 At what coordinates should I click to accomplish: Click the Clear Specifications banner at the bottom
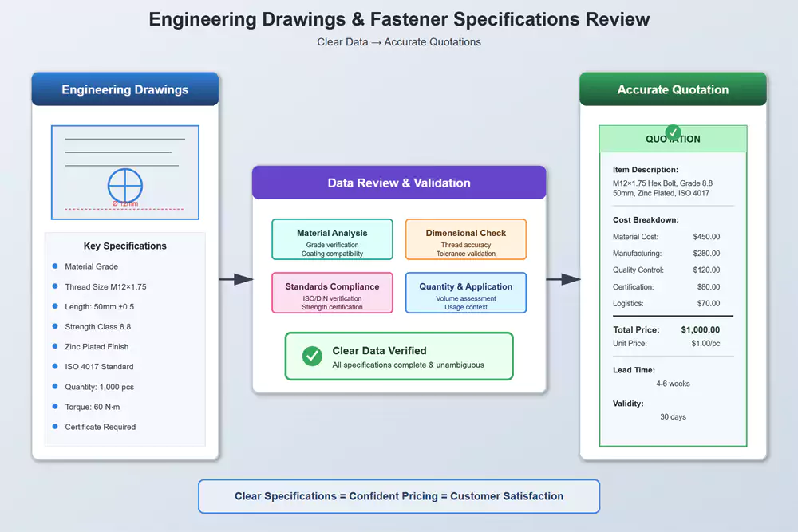[399, 496]
